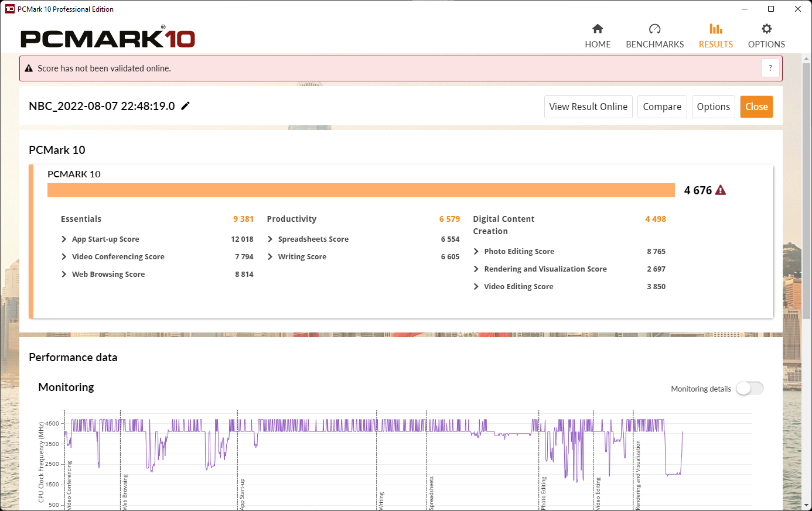
Task: Expand Rendering and Visualization Score
Action: tap(476, 269)
